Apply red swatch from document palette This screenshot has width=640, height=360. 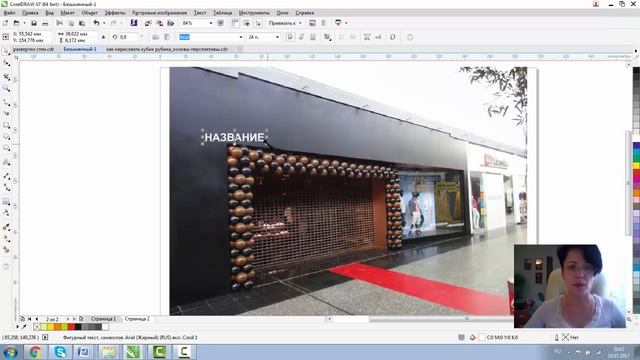point(71,327)
